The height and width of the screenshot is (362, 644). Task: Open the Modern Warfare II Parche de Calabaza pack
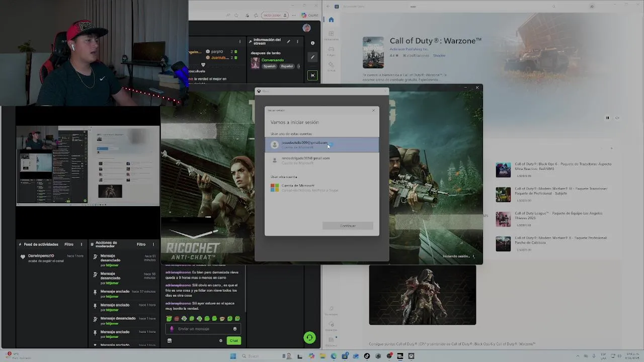coord(553,243)
